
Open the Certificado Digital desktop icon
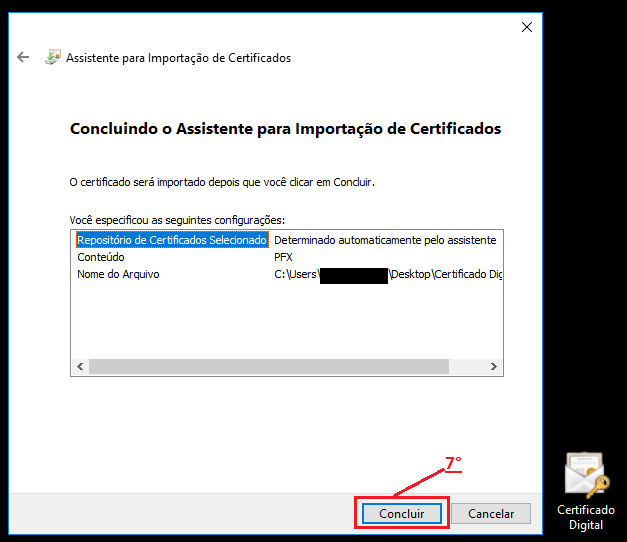pyautogui.click(x=586, y=474)
